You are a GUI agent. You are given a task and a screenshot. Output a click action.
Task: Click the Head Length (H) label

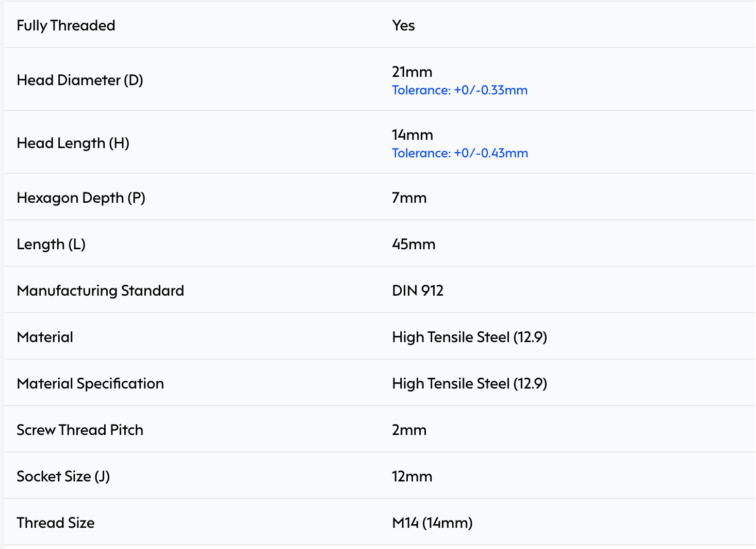(x=73, y=143)
